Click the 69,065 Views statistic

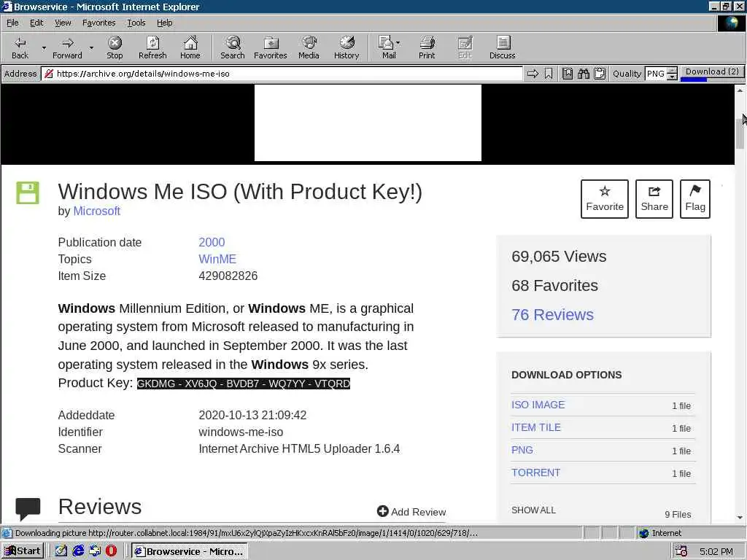tap(559, 256)
